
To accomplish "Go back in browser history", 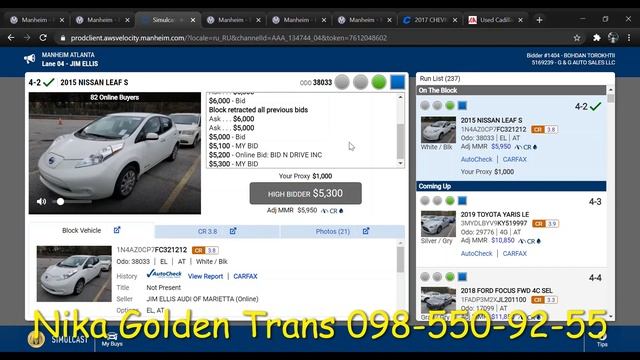I will tap(11, 38).
